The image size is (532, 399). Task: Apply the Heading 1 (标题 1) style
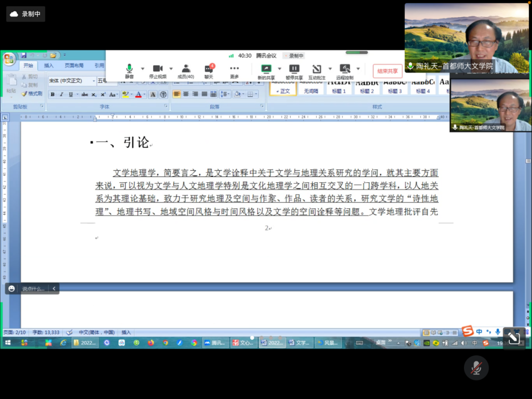click(339, 88)
